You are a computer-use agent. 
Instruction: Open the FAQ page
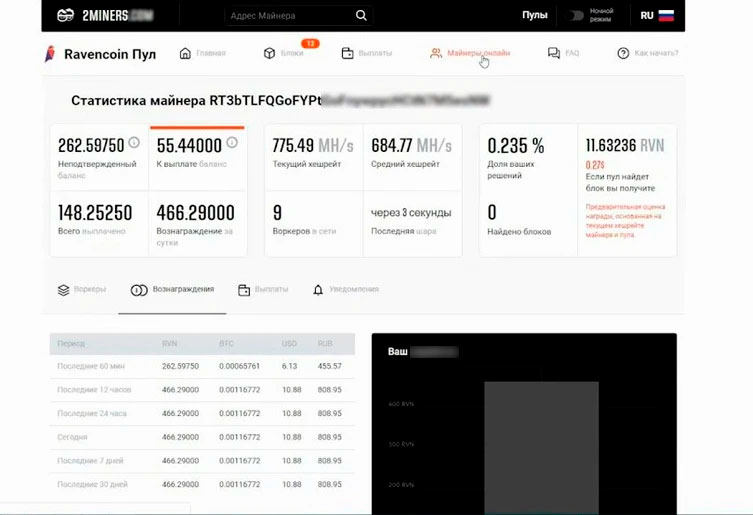point(564,54)
